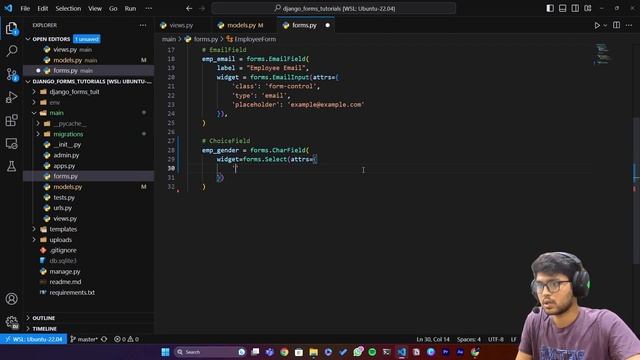Image resolution: width=640 pixels, height=360 pixels.
Task: Open the Selection menu
Action: pos(68,9)
